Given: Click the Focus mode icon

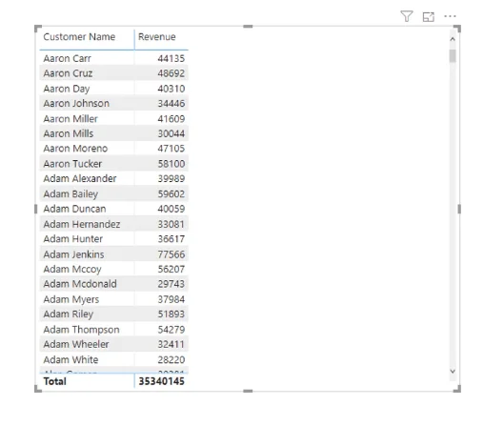Looking at the screenshot, I should (x=428, y=16).
